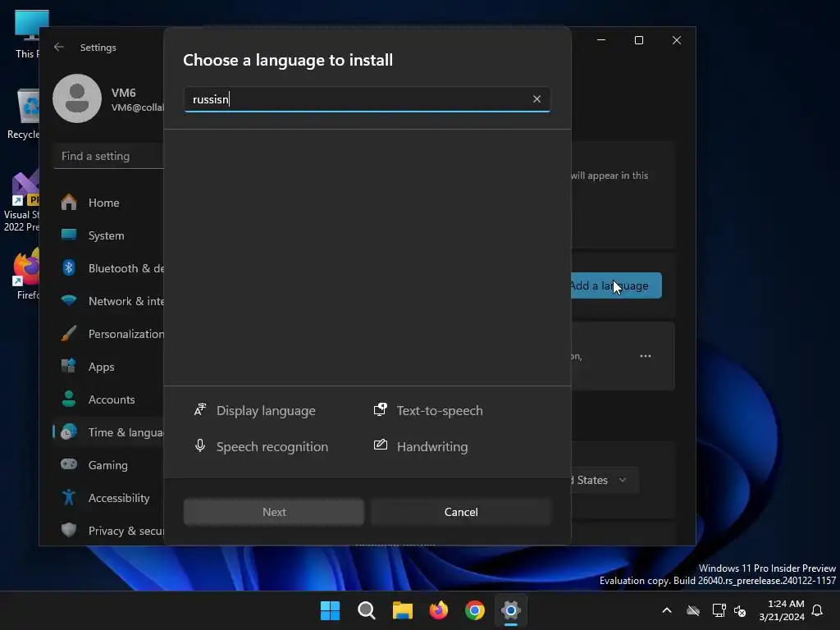This screenshot has width=840, height=630.
Task: Click the 'Speech recognition' legend text
Action: [272, 446]
